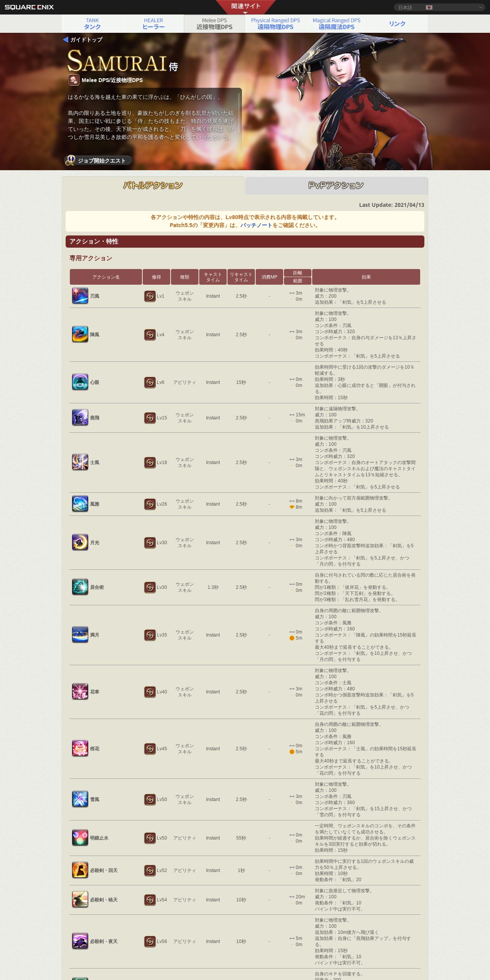This screenshot has height=980, width=490.
Task: Select the Melee DPS 近接物理DPS tab
Action: point(214,24)
